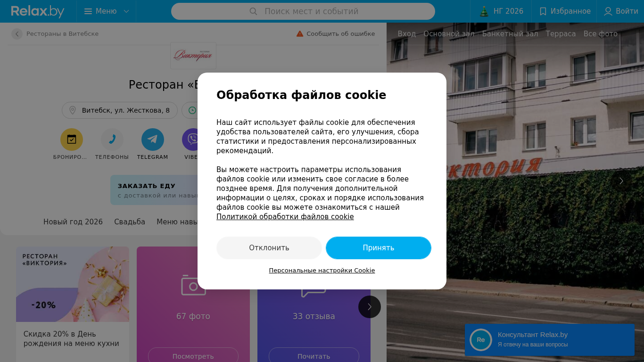Switch to the Основной зал photo tab
This screenshot has width=644, height=362.
449,34
